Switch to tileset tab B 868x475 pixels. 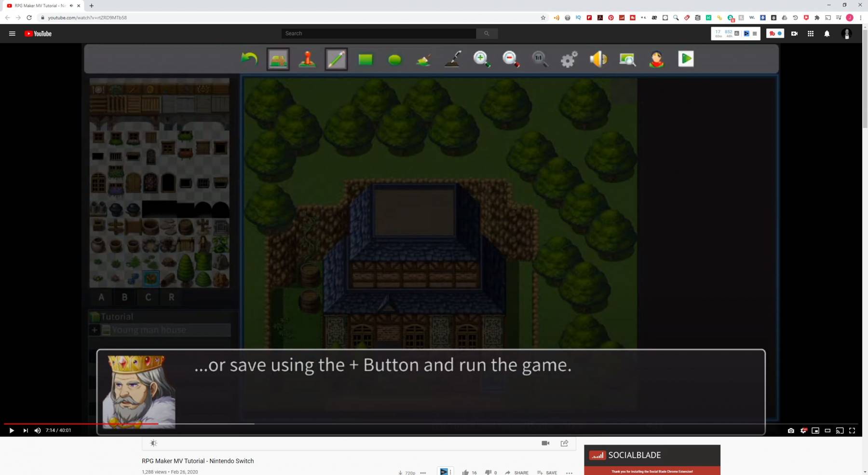124,297
